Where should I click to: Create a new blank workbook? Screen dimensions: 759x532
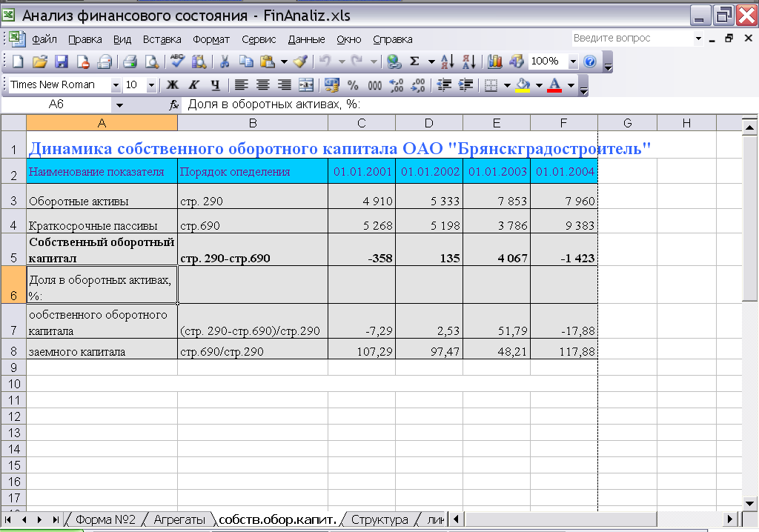click(x=18, y=61)
